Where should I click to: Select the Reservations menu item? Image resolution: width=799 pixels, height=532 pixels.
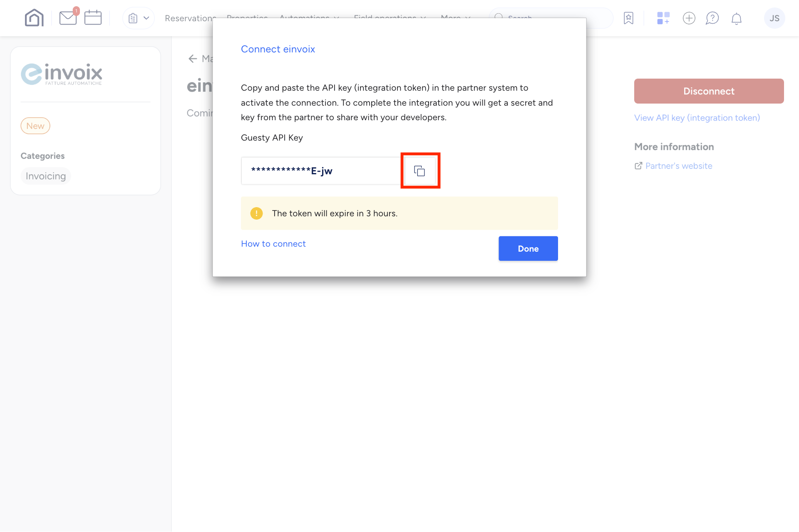(191, 18)
